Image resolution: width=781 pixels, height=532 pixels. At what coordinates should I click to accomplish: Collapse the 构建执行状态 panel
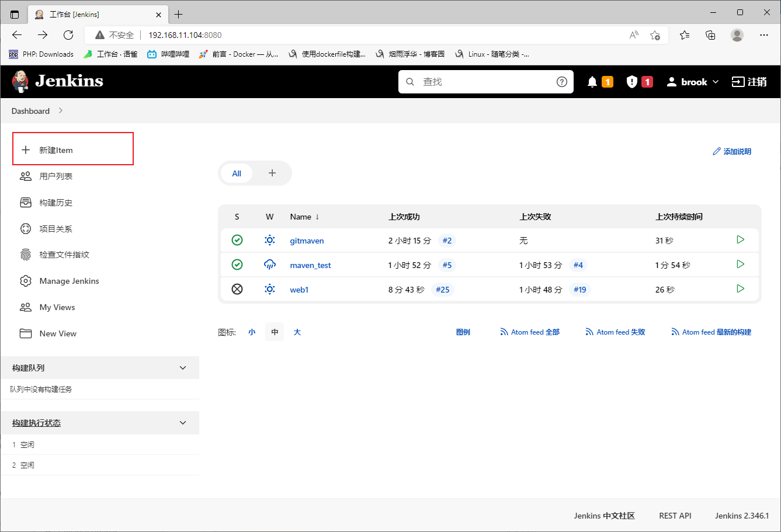[x=183, y=423]
